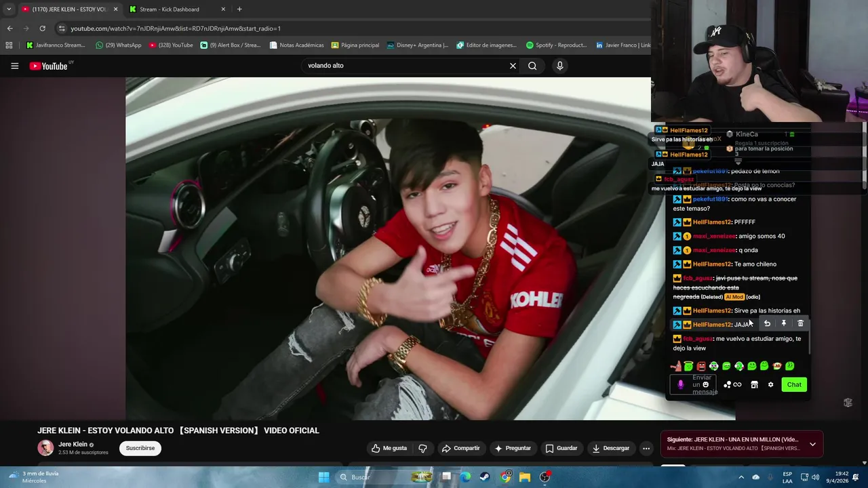Click the Guardar save button
This screenshot has height=488, width=868.
click(561, 448)
